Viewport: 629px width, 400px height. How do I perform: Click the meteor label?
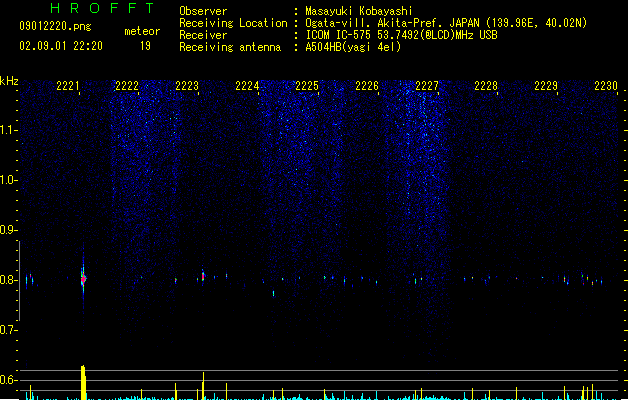click(142, 31)
